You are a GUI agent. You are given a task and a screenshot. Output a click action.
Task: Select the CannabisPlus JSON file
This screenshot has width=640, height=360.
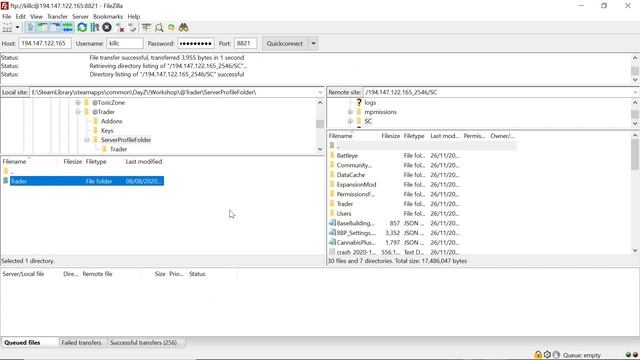pyautogui.click(x=356, y=242)
